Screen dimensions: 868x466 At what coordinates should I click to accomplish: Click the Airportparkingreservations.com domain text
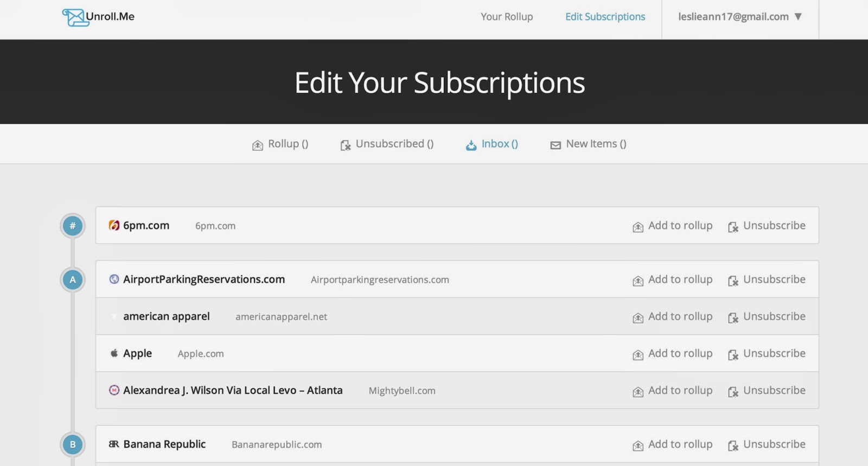coord(380,280)
